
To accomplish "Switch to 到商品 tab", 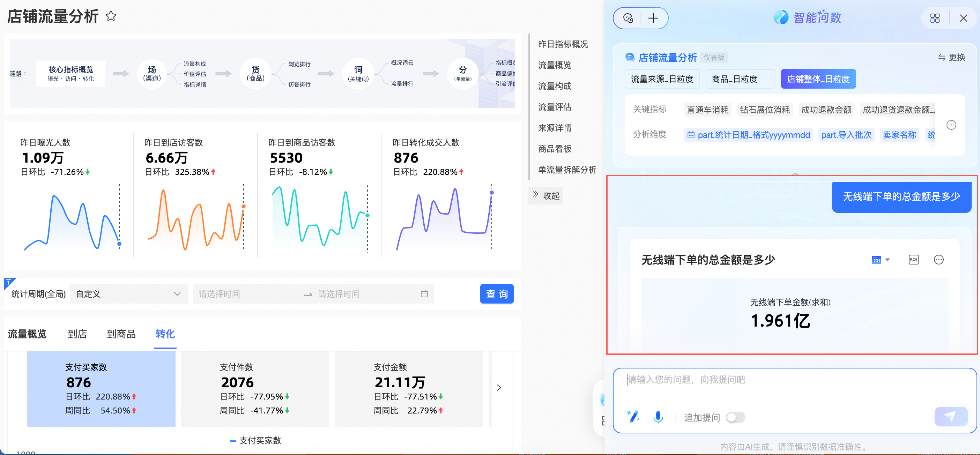I will (x=121, y=334).
